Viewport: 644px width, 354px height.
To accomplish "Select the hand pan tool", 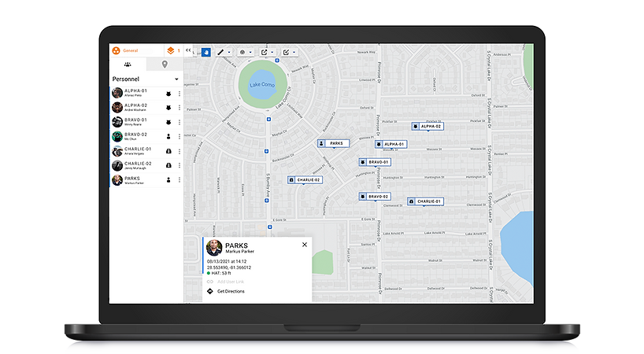I will [x=206, y=52].
